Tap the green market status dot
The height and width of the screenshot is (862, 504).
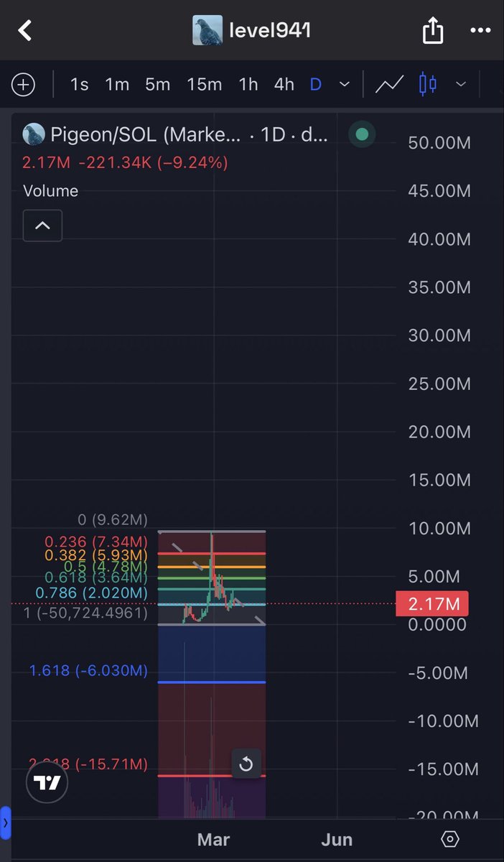coord(362,134)
